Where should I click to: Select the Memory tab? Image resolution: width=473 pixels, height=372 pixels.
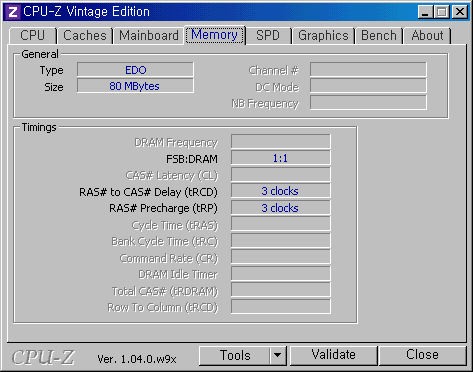tap(215, 35)
